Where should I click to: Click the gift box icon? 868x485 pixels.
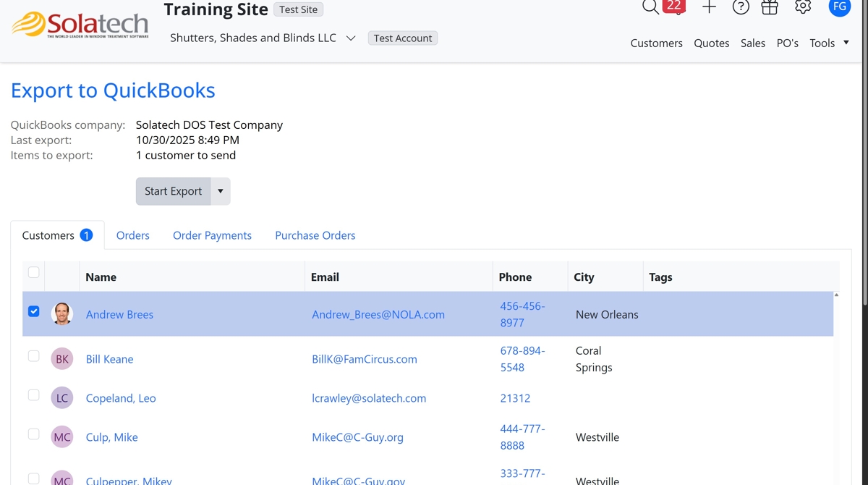tap(770, 7)
